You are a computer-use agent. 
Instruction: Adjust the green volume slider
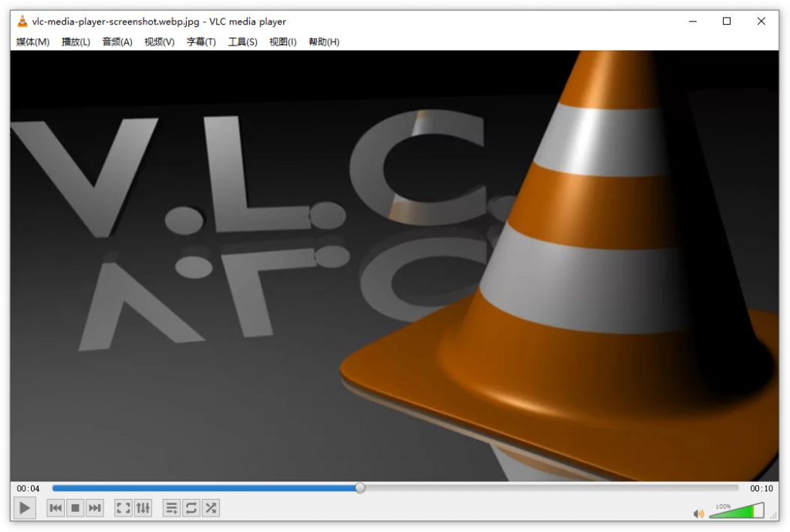736,512
